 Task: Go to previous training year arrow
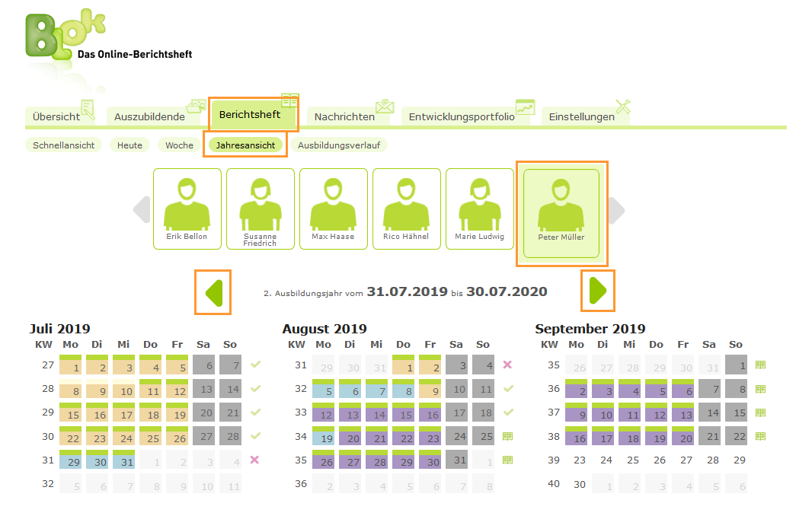coord(213,291)
